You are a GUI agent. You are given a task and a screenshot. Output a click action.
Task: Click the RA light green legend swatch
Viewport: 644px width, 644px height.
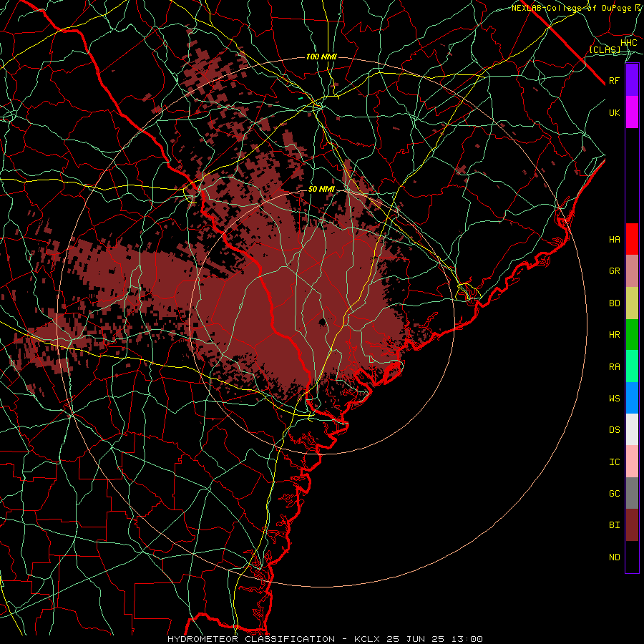[x=632, y=366]
